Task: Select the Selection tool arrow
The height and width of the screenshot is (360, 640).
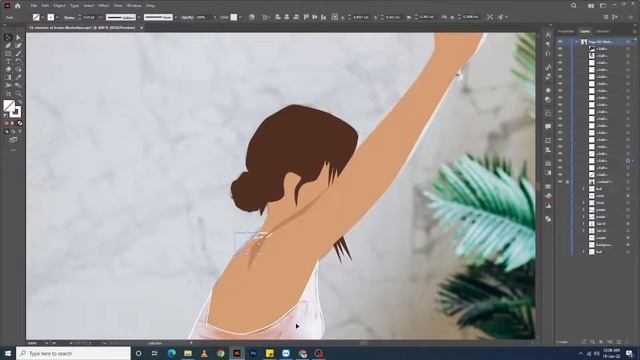Action: tap(8, 37)
